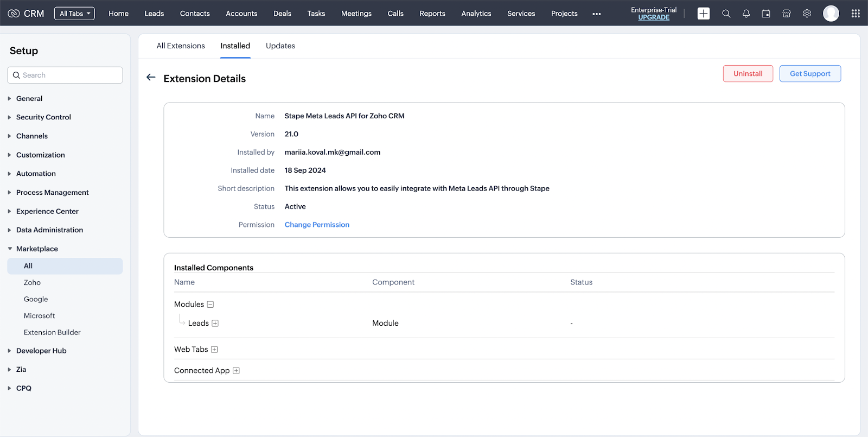Expand Process Management section
868x437 pixels.
point(9,193)
